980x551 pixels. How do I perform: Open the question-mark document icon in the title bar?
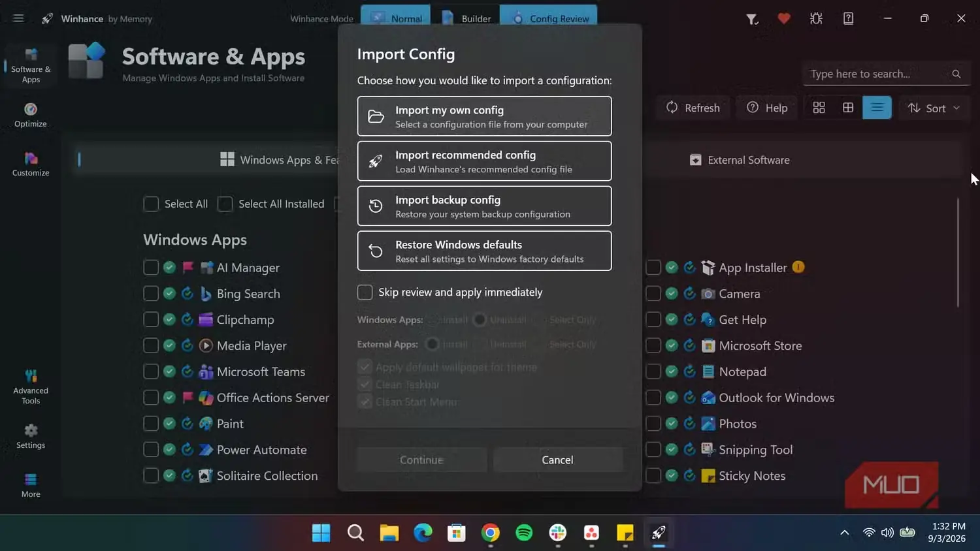tap(848, 18)
